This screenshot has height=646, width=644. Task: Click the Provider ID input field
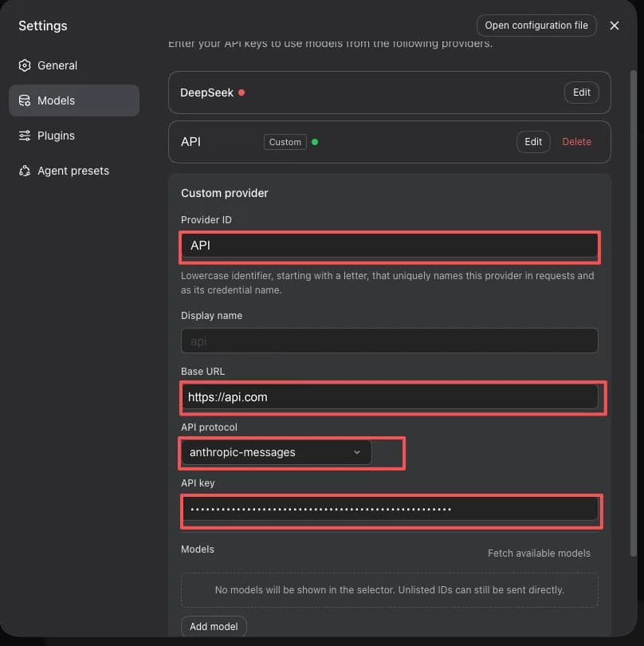[390, 246]
